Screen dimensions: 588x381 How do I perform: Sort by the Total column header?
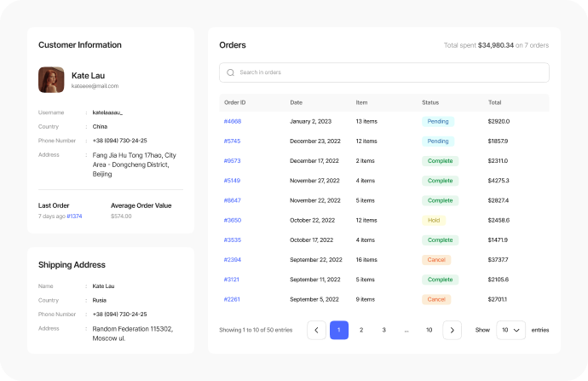(494, 102)
